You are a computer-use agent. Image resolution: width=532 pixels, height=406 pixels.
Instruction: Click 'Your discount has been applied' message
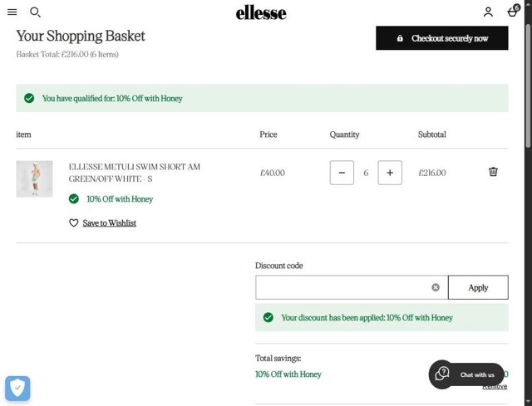coord(367,317)
